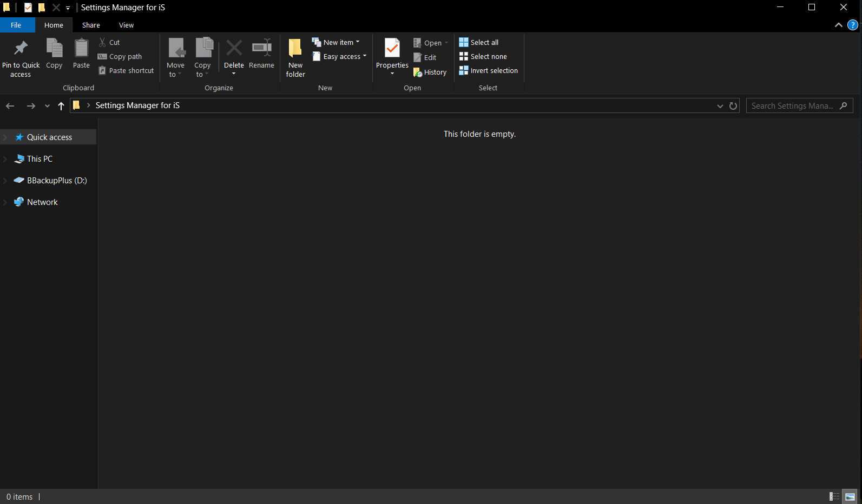Click the Pin to Quick access icon
The width and height of the screenshot is (862, 504).
pyautogui.click(x=21, y=49)
